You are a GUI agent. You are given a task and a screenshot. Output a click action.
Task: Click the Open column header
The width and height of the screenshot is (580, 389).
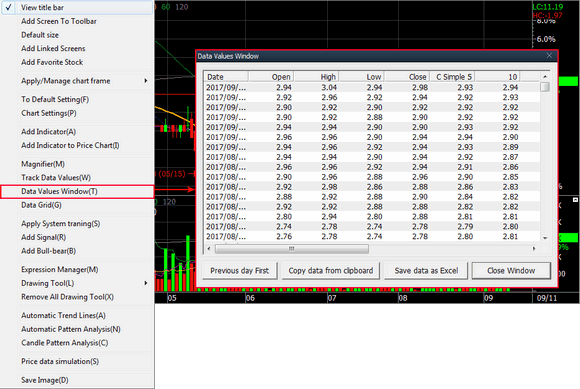click(x=271, y=77)
